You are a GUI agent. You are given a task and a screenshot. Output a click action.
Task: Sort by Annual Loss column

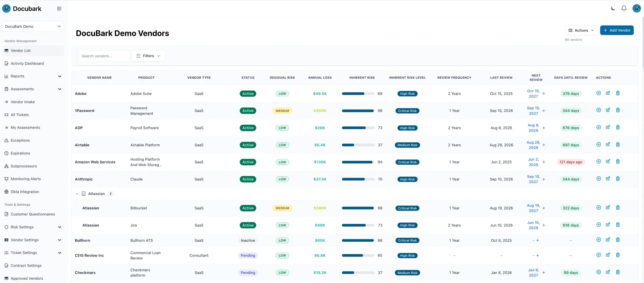pos(320,78)
